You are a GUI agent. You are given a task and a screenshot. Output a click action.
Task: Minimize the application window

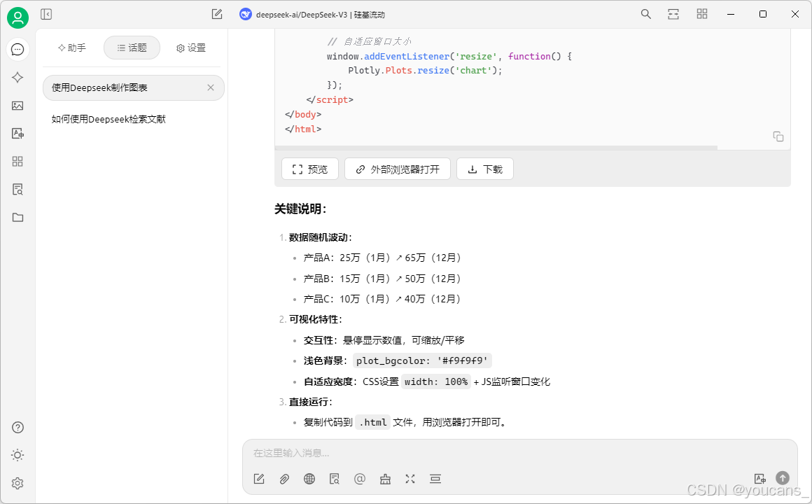[731, 14]
